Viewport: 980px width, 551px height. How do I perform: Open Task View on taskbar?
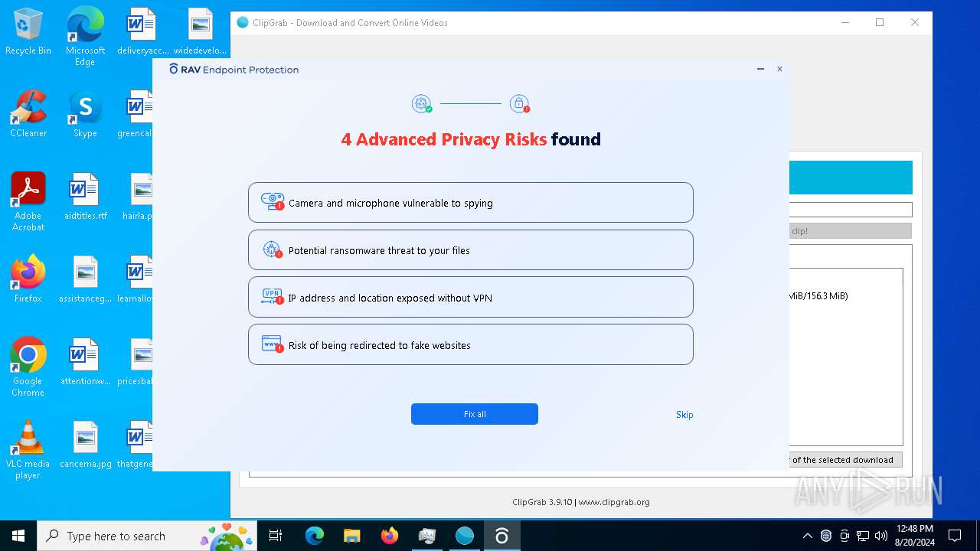(276, 536)
